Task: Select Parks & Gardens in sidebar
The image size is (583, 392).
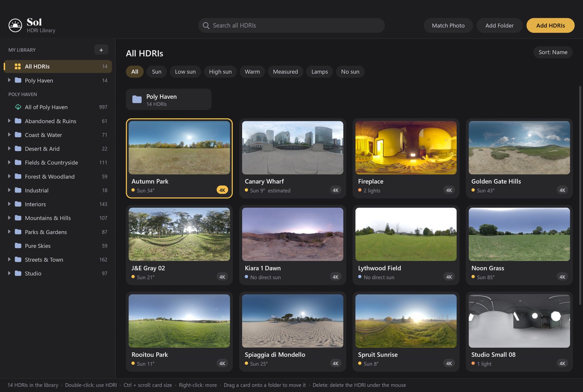Action: click(58, 232)
